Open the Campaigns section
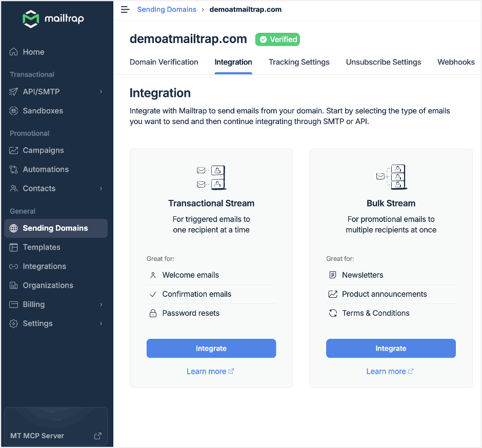Image resolution: width=482 pixels, height=448 pixels. click(x=44, y=150)
